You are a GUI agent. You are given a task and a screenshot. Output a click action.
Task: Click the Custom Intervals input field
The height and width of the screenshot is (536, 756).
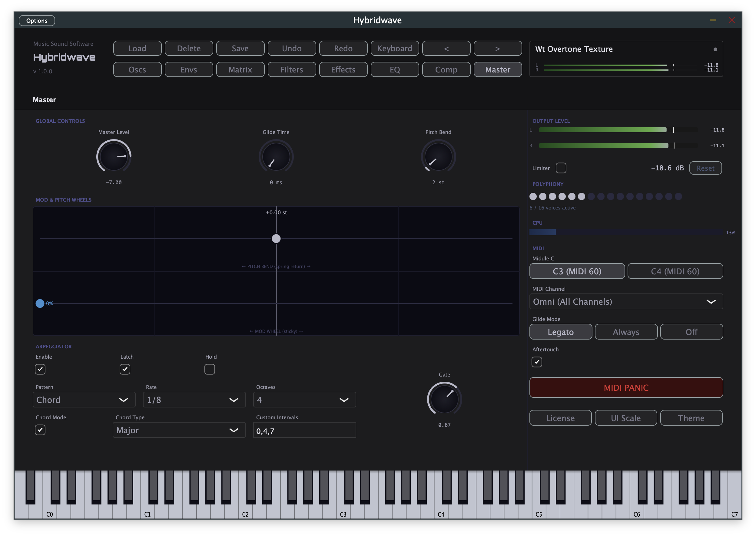304,430
